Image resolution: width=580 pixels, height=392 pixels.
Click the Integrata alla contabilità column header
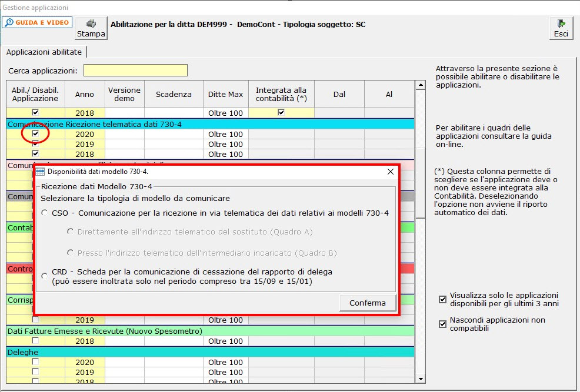coord(281,94)
